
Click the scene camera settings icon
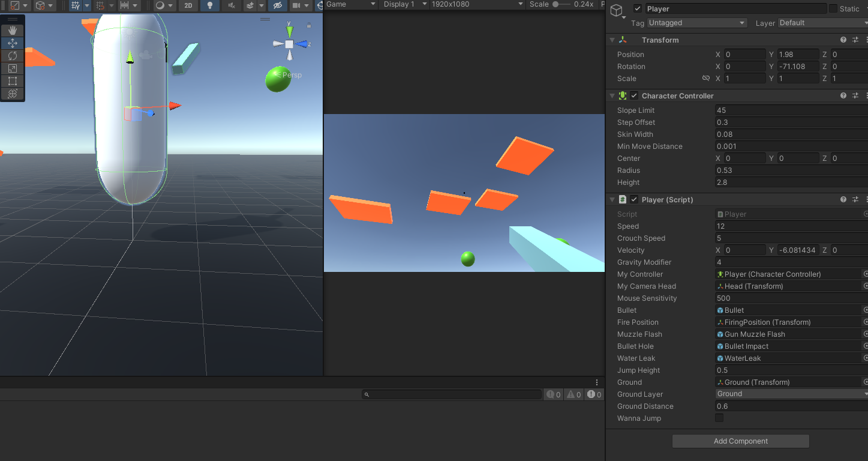click(296, 5)
